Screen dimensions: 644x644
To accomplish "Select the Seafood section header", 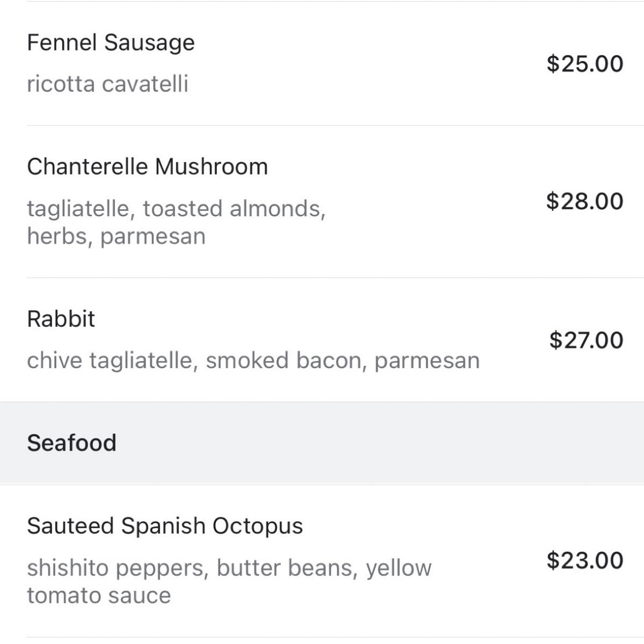I will coord(71,443).
